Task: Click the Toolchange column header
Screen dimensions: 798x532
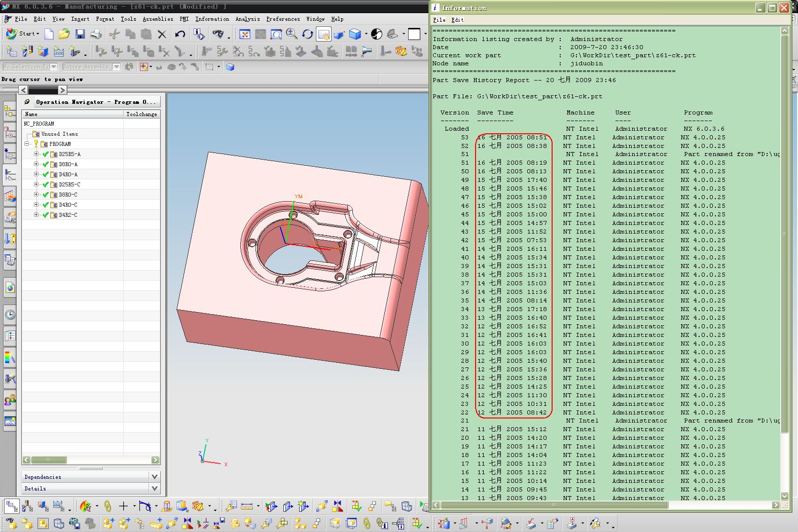Action: 141,114
